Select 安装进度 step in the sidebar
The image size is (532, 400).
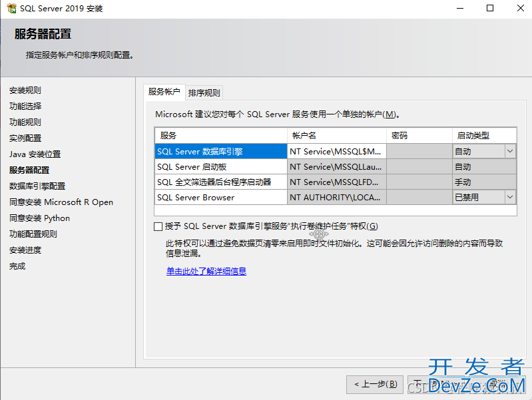coord(25,250)
